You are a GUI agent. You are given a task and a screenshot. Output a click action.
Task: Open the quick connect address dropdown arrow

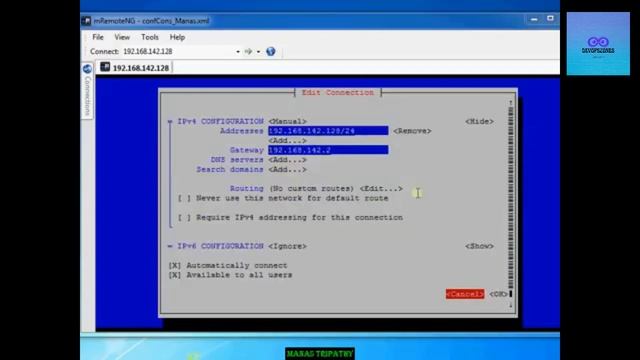238,52
